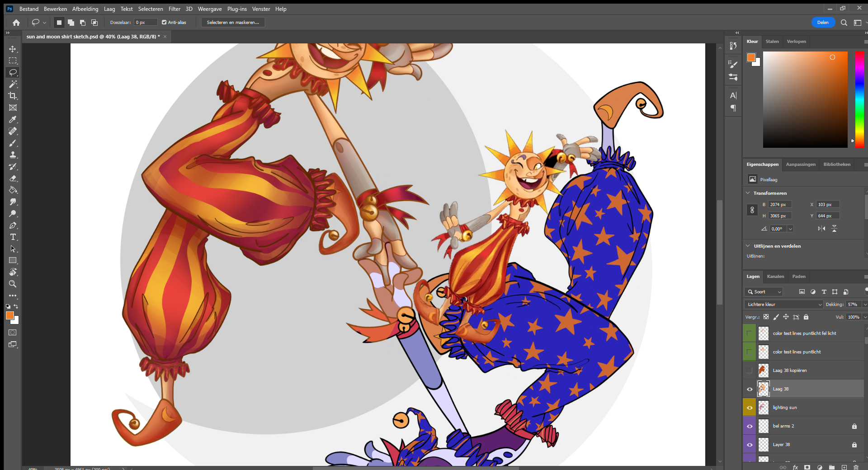Image resolution: width=868 pixels, height=470 pixels.
Task: Select the Spot Healing Brush tool
Action: tap(13, 131)
